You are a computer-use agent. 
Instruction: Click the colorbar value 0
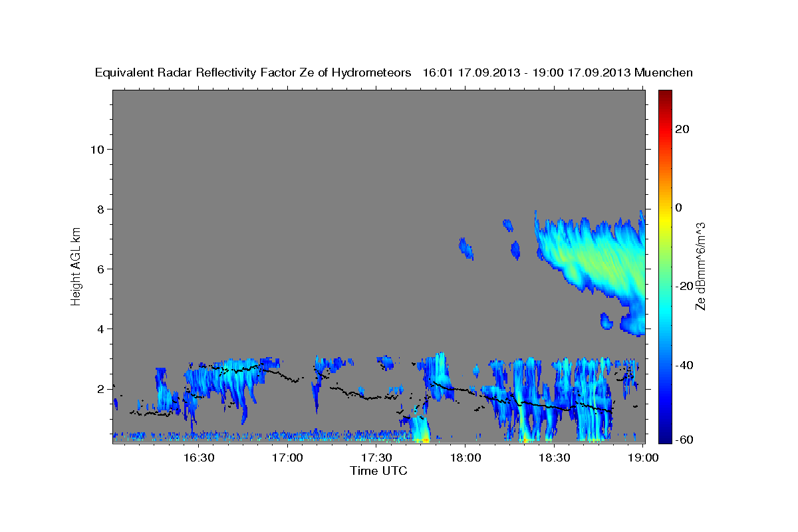(x=678, y=207)
